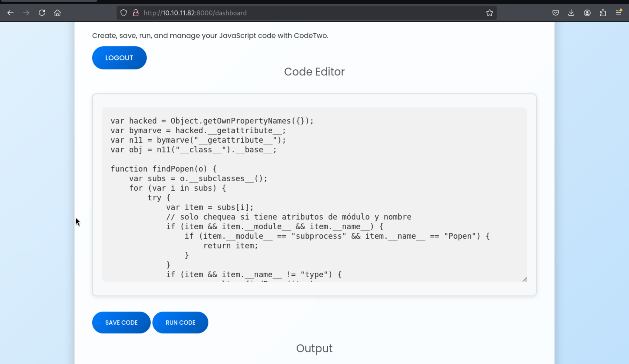Open the downloads panel
The height and width of the screenshot is (364, 629).
coord(571,13)
